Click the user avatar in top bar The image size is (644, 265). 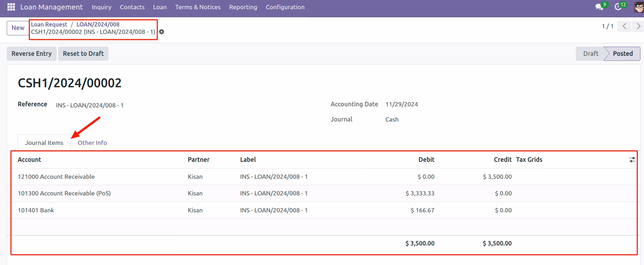pos(639,7)
